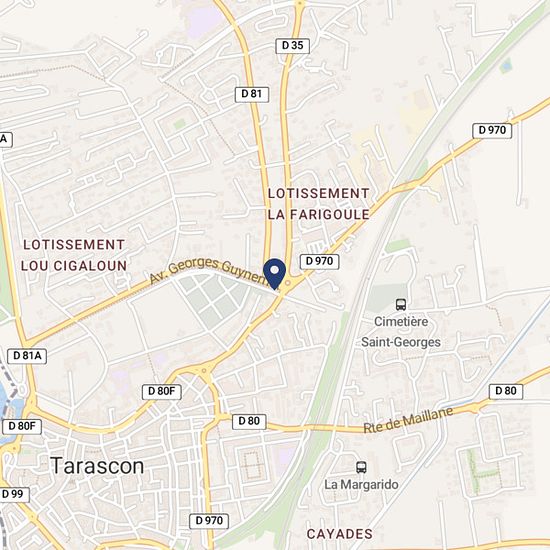Select the La Margarido bus stop icon

(361, 467)
